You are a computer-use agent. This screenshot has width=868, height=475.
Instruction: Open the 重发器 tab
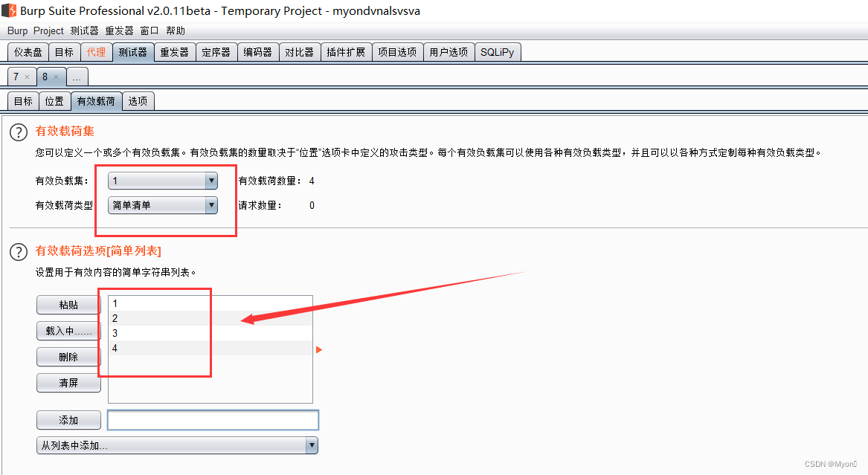[x=174, y=52]
